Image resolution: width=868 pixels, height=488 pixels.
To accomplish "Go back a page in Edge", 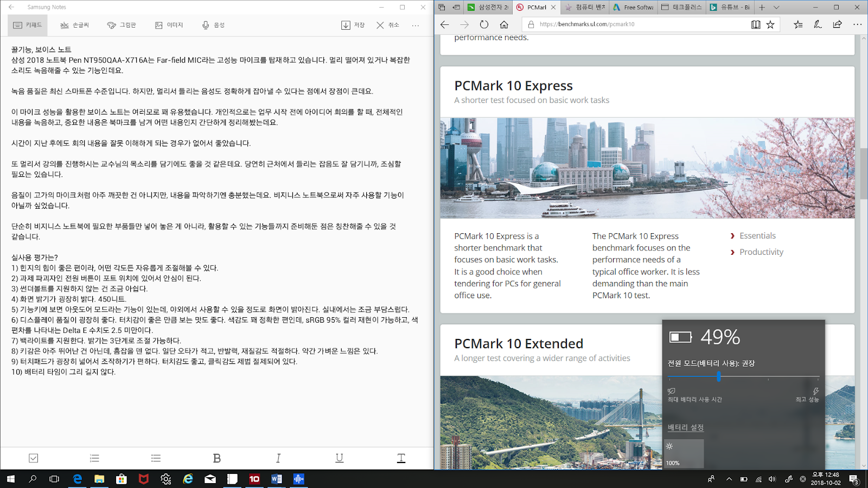I will click(x=445, y=24).
